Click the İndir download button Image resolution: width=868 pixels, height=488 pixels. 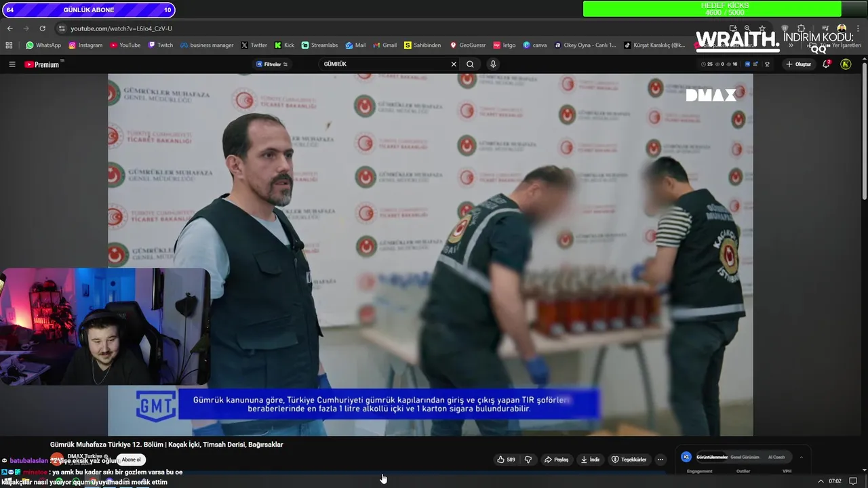[590, 460]
